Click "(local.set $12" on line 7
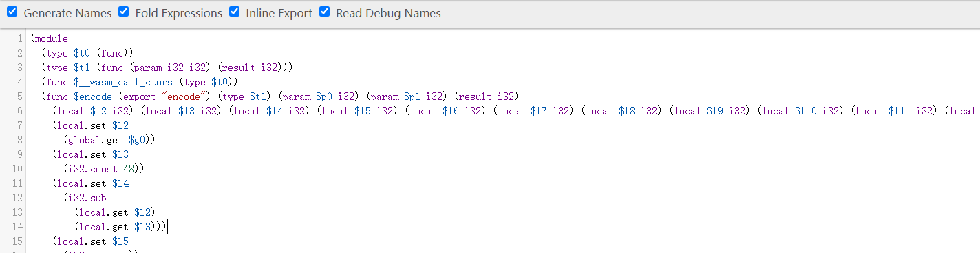Image resolution: width=980 pixels, height=253 pixels. pyautogui.click(x=90, y=125)
